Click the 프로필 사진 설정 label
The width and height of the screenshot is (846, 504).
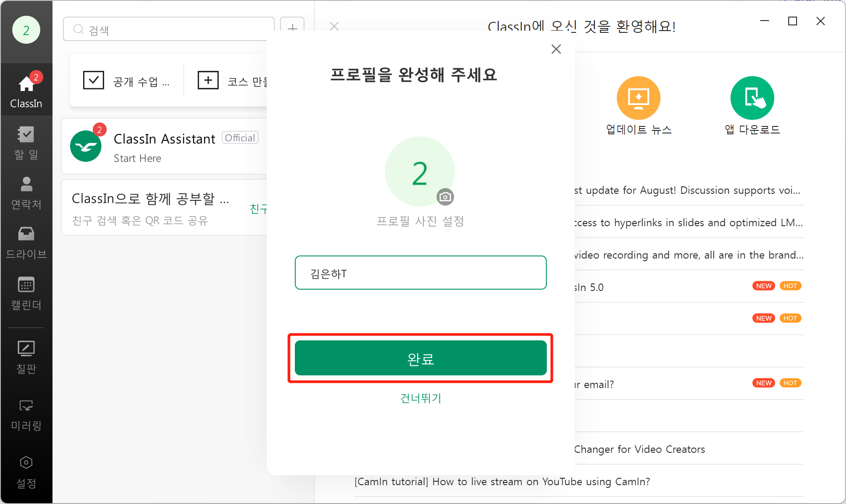pyautogui.click(x=420, y=221)
